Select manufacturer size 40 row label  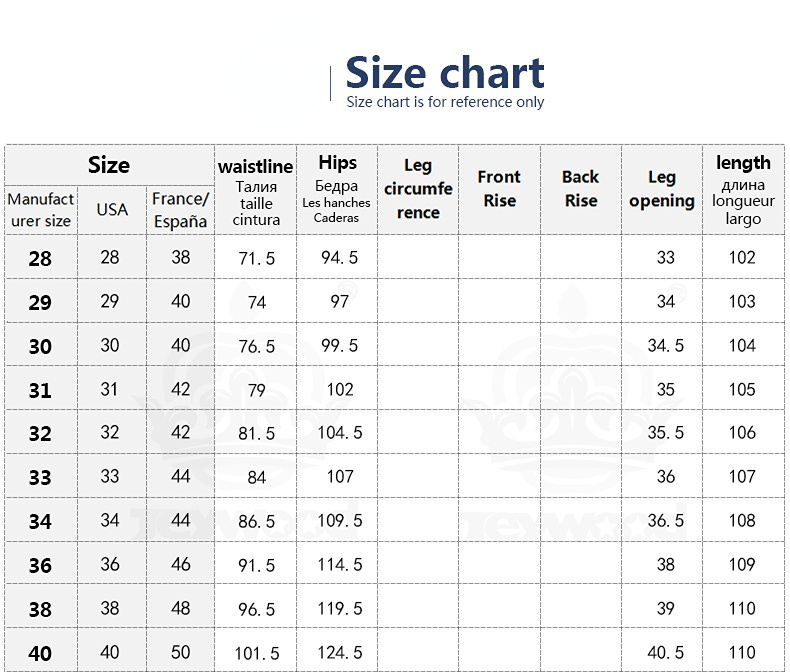click(x=40, y=654)
